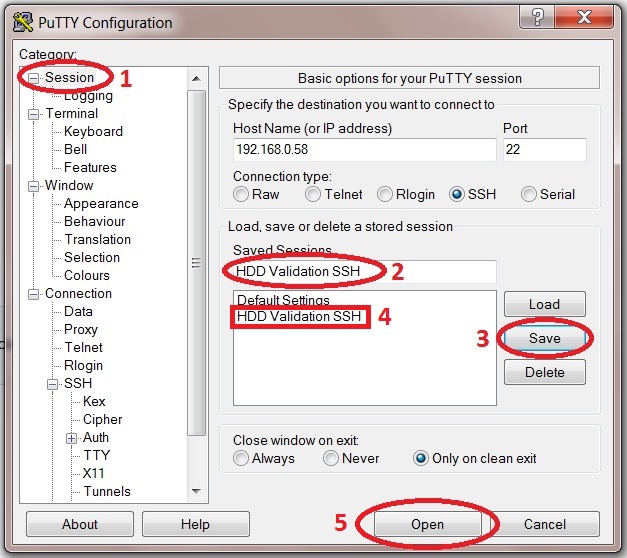The height and width of the screenshot is (558, 627).
Task: Select HDD Validation SSH in sessions list
Action: coord(298,317)
